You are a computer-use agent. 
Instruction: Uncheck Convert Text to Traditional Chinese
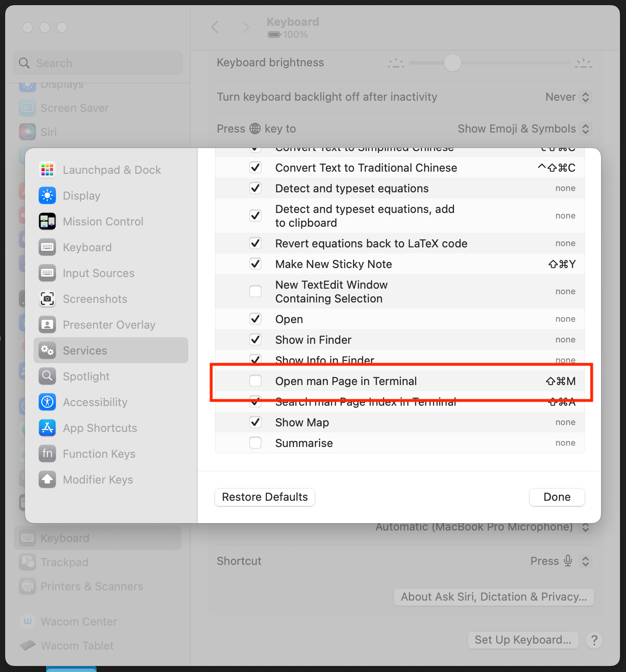click(255, 167)
